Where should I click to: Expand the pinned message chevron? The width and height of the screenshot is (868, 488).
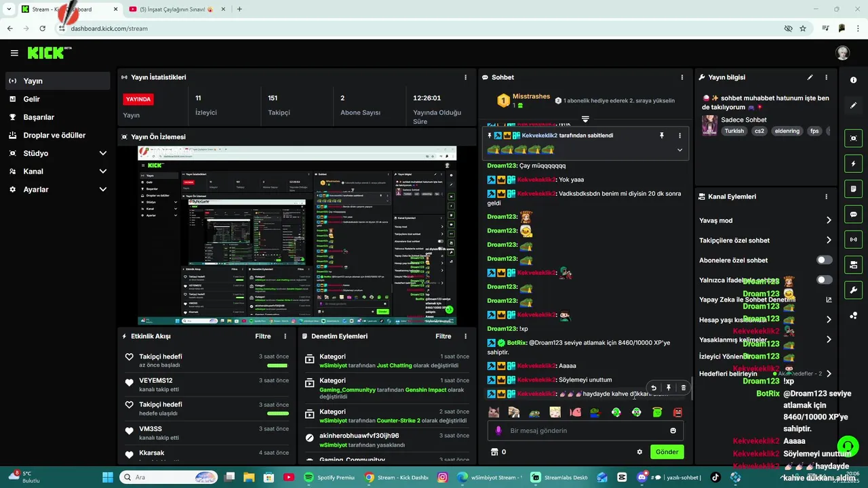[x=679, y=150]
